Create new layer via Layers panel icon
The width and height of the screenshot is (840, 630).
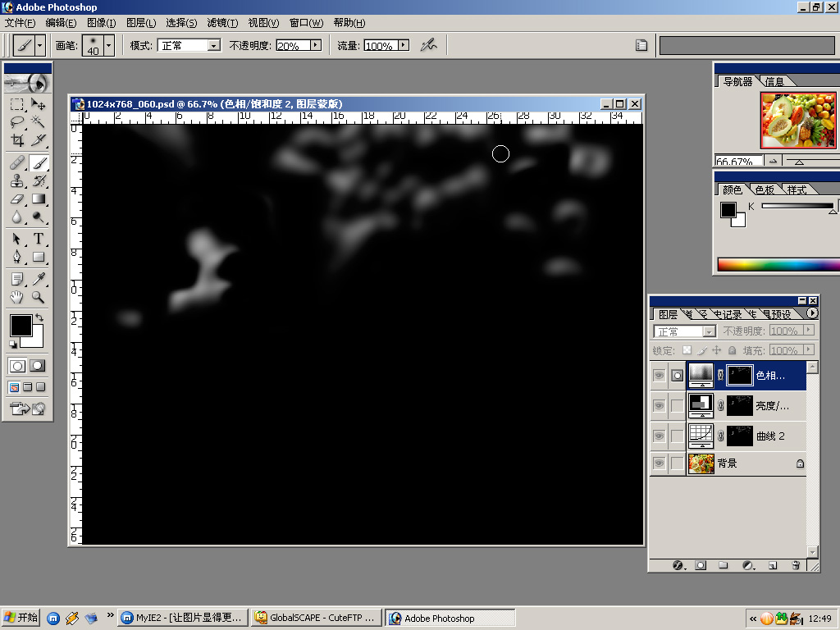773,565
